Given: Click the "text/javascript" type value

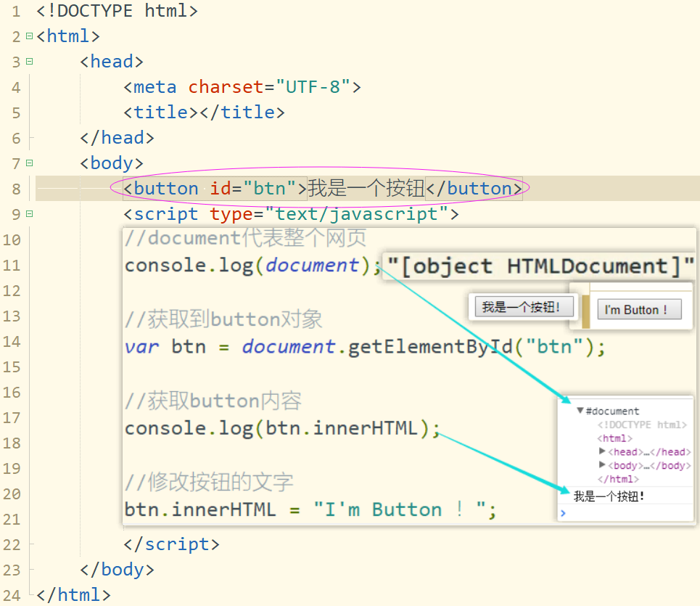Looking at the screenshot, I should coord(356,214).
